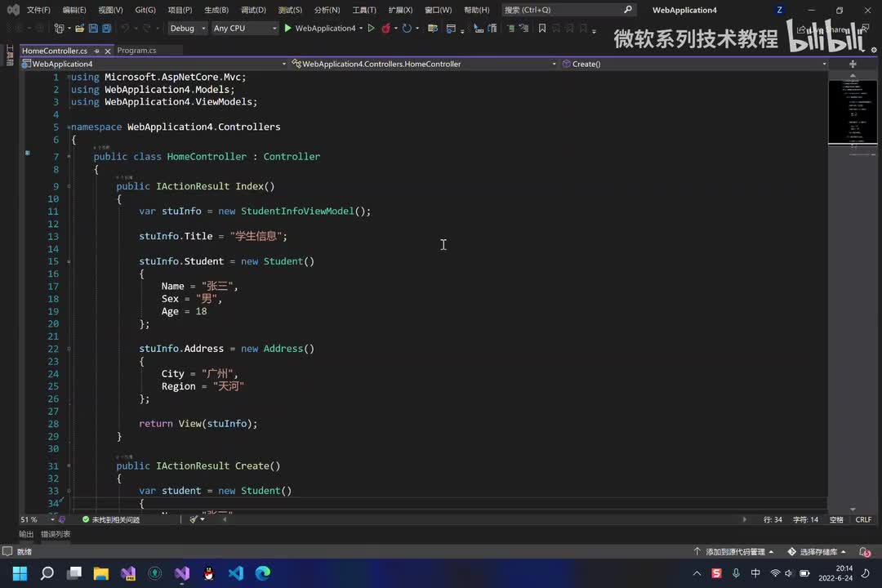Screen dimensions: 882x588
Task: Open the 输出 output panel tab
Action: click(x=26, y=534)
